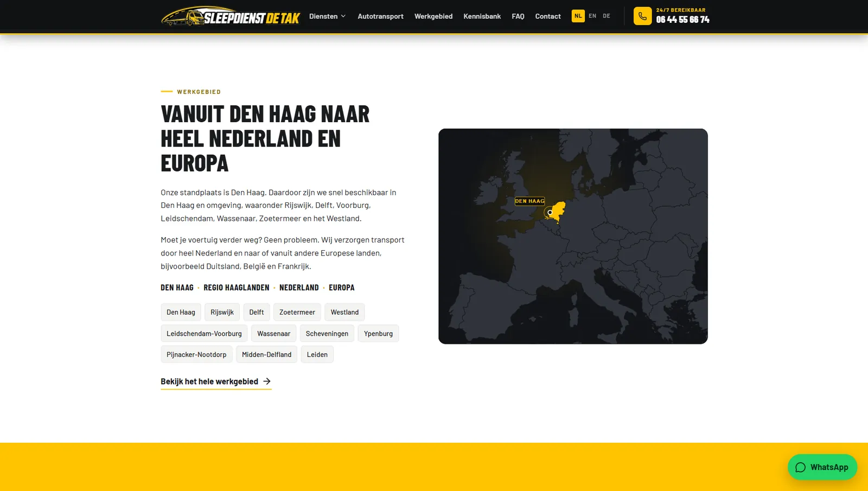
Task: Switch language to EN
Action: coord(592,16)
